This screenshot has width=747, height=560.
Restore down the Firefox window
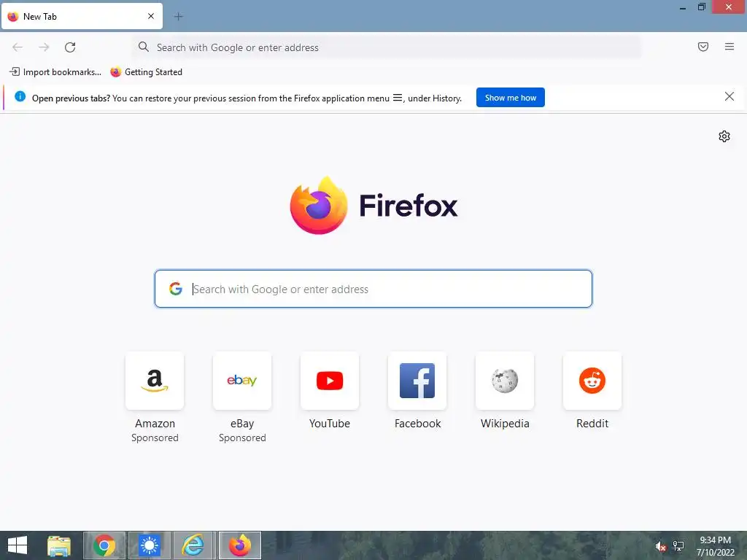tap(701, 7)
